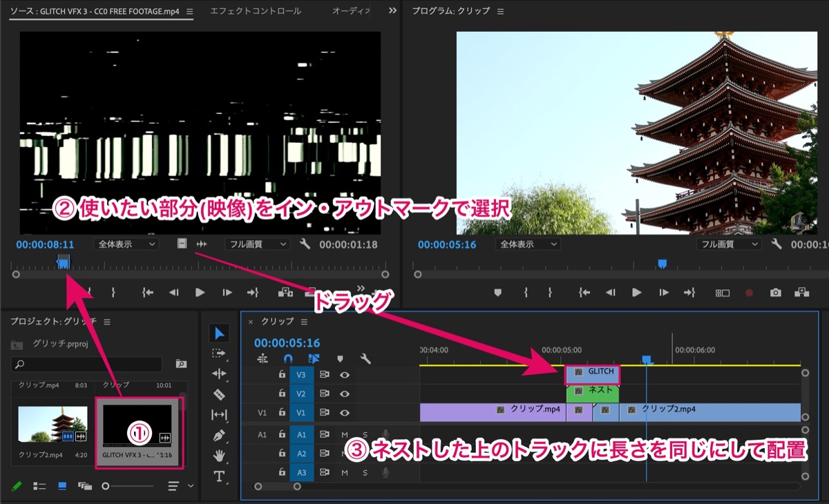Select the クリップ timeline tab
The image size is (829, 504).
(x=277, y=321)
